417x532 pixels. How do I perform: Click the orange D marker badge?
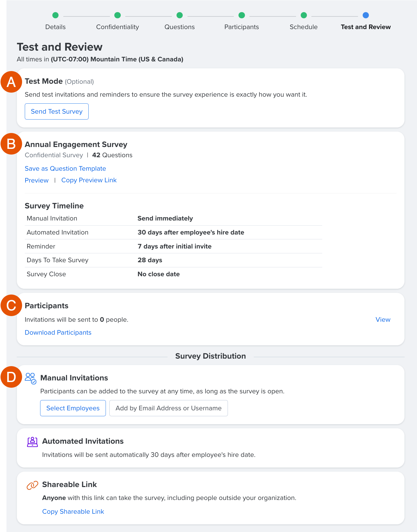(11, 377)
